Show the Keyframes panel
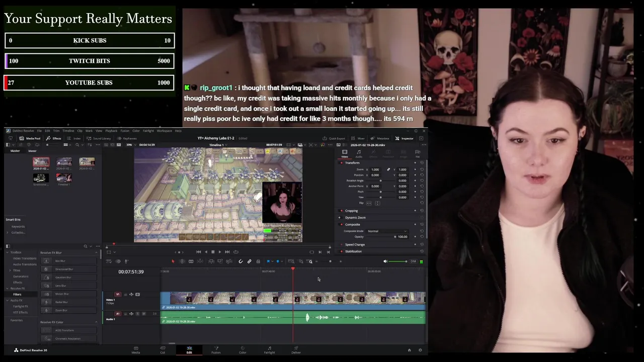 click(x=127, y=138)
